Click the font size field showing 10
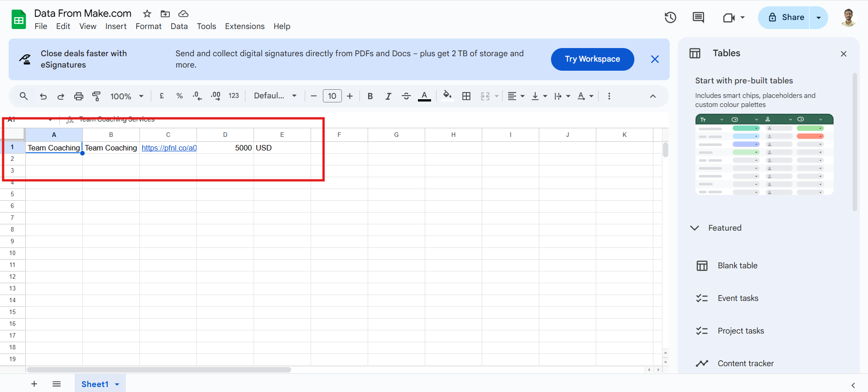This screenshot has width=868, height=392. click(x=332, y=96)
